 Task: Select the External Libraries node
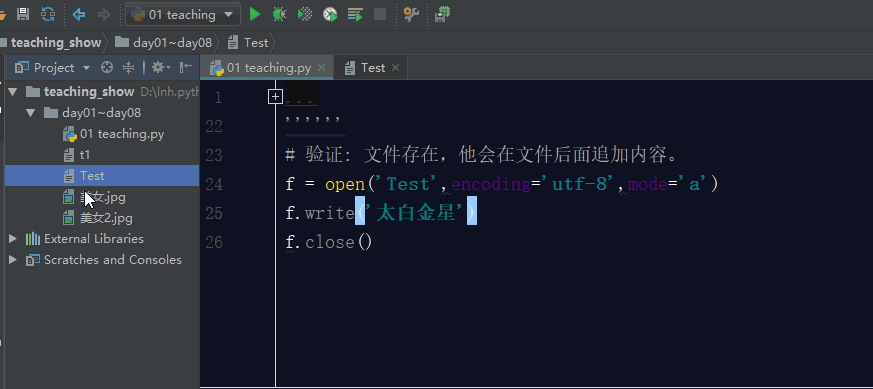coord(94,239)
